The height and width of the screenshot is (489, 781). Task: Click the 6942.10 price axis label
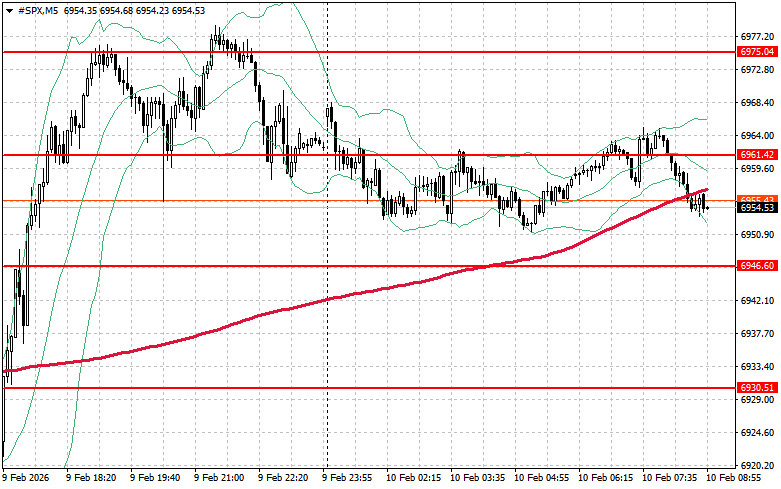(x=756, y=301)
